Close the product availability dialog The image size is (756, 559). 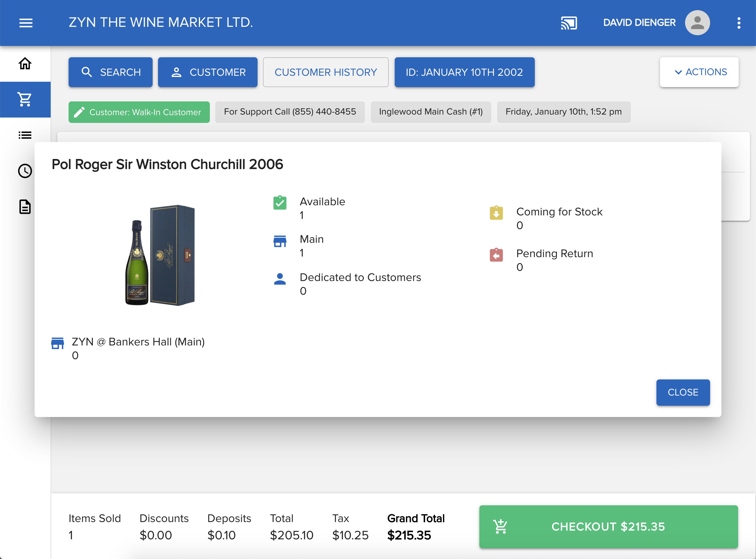(683, 392)
